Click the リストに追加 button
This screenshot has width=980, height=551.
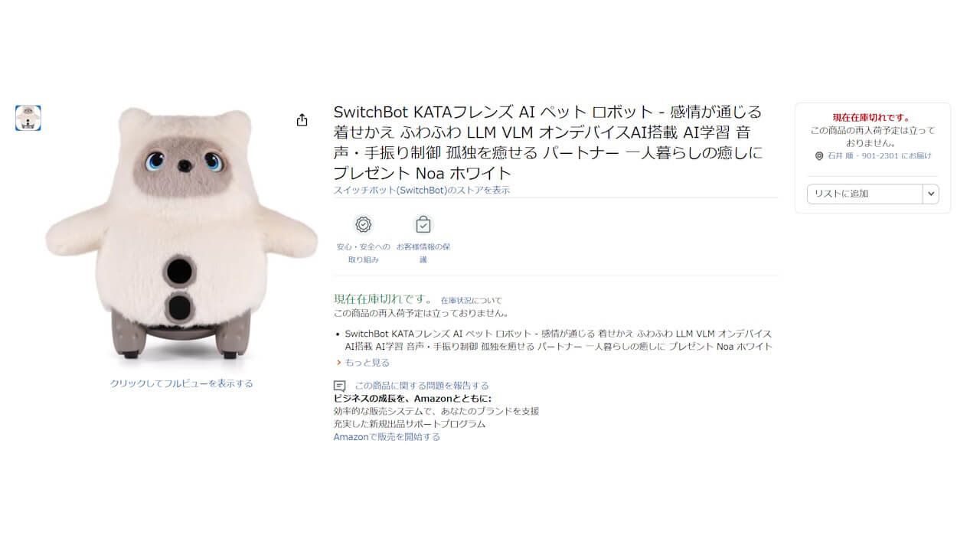(x=865, y=194)
